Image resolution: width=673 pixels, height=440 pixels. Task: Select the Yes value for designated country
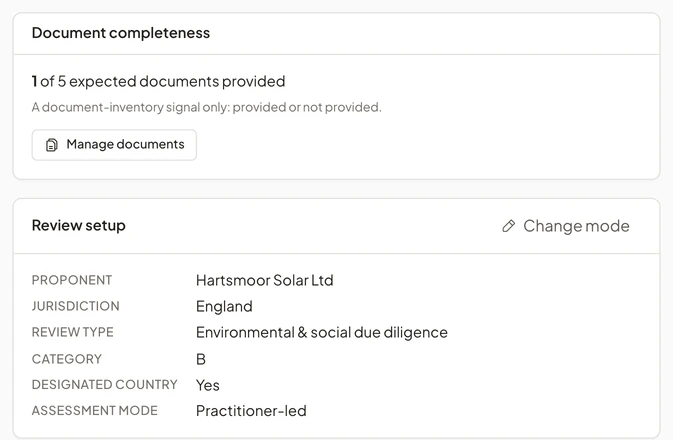pyautogui.click(x=208, y=385)
